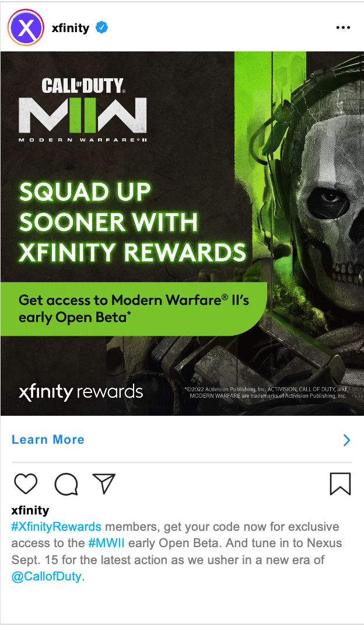
Task: Like the post with the heart icon
Action: point(26,484)
